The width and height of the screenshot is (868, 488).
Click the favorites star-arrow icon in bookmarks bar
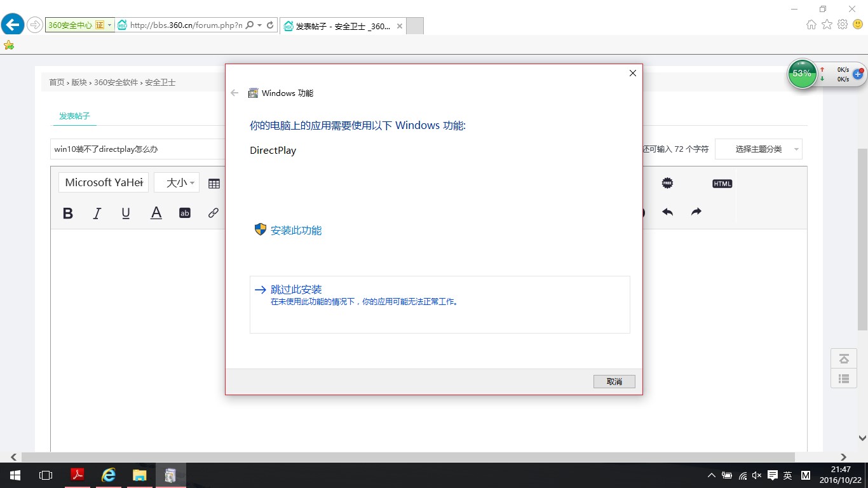[9, 45]
